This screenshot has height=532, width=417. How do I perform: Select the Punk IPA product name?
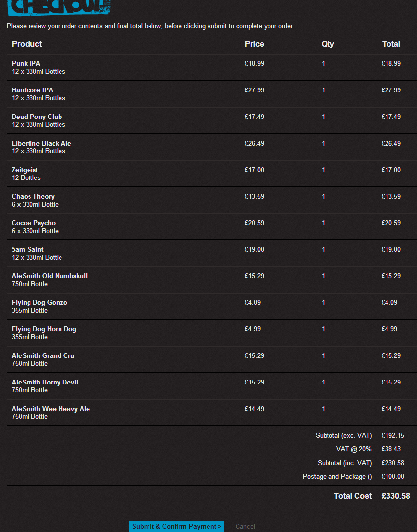(26, 63)
